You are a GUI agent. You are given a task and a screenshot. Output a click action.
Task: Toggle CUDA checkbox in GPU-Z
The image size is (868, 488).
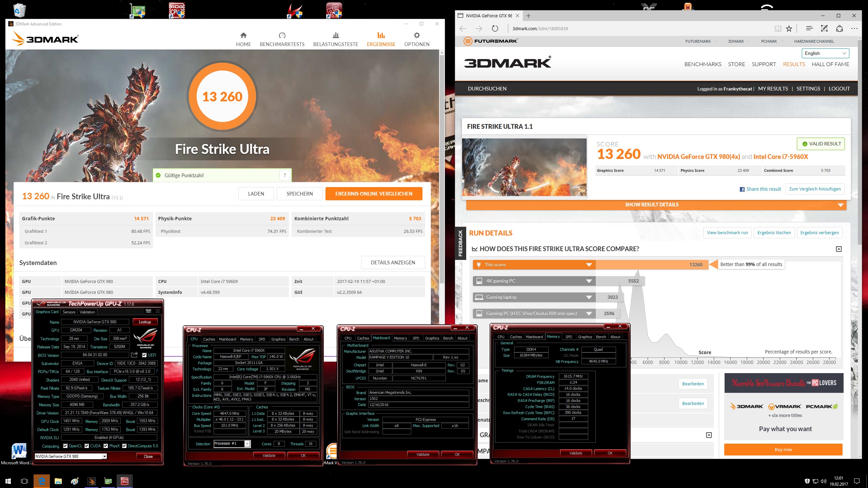[87, 446]
